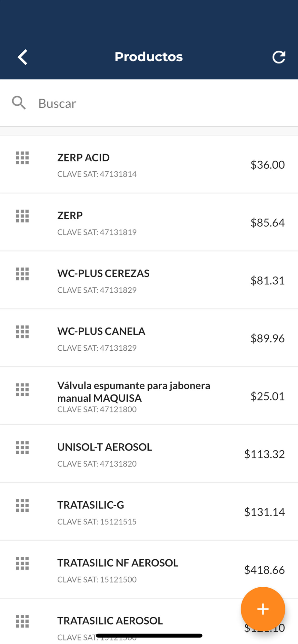Tap the back arrow in the header
298x644 pixels.
pyautogui.click(x=22, y=57)
